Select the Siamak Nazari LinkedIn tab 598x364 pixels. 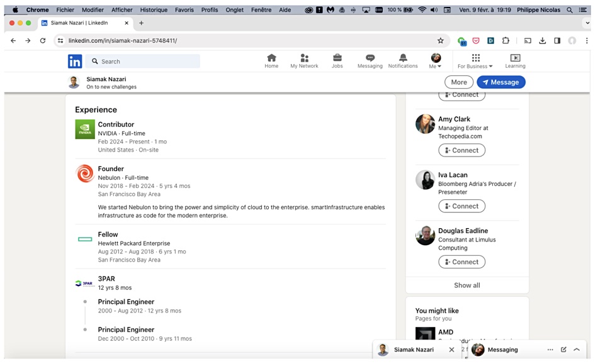point(84,23)
